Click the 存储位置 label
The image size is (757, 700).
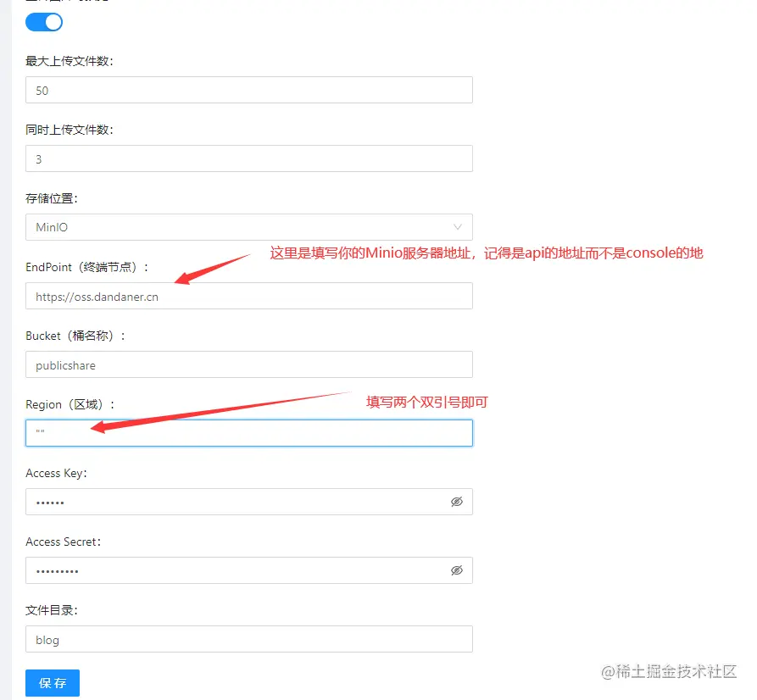[x=52, y=198]
